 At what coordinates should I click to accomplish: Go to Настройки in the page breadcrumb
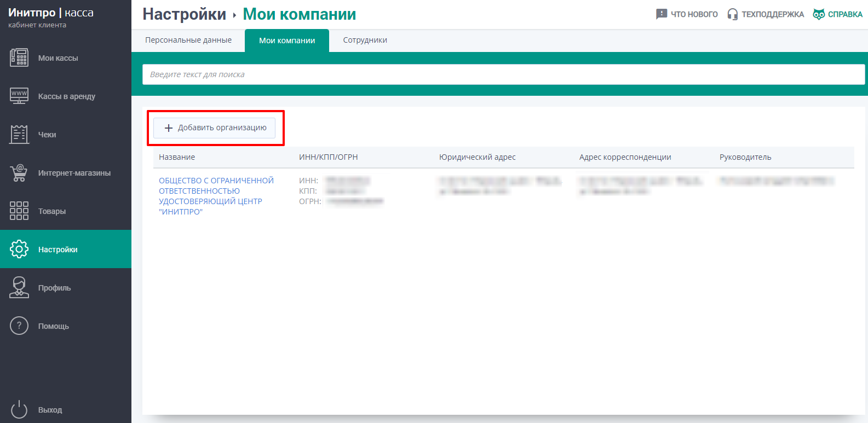pos(184,14)
